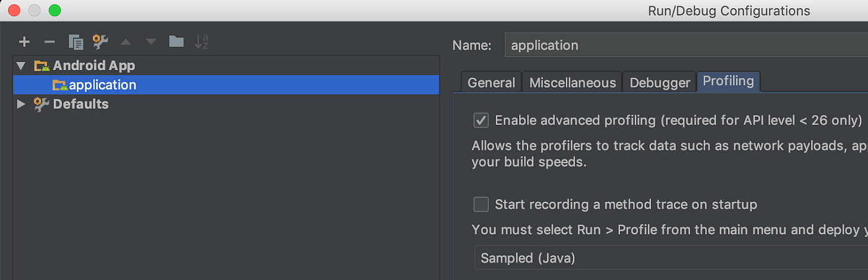Open the Miscellaneous tab

click(x=572, y=82)
